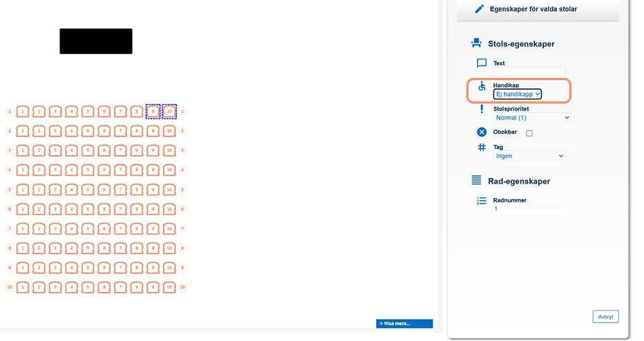This screenshot has width=644, height=341.
Task: Click the pencil edit icon beside Egenskaper
Action: 479,9
